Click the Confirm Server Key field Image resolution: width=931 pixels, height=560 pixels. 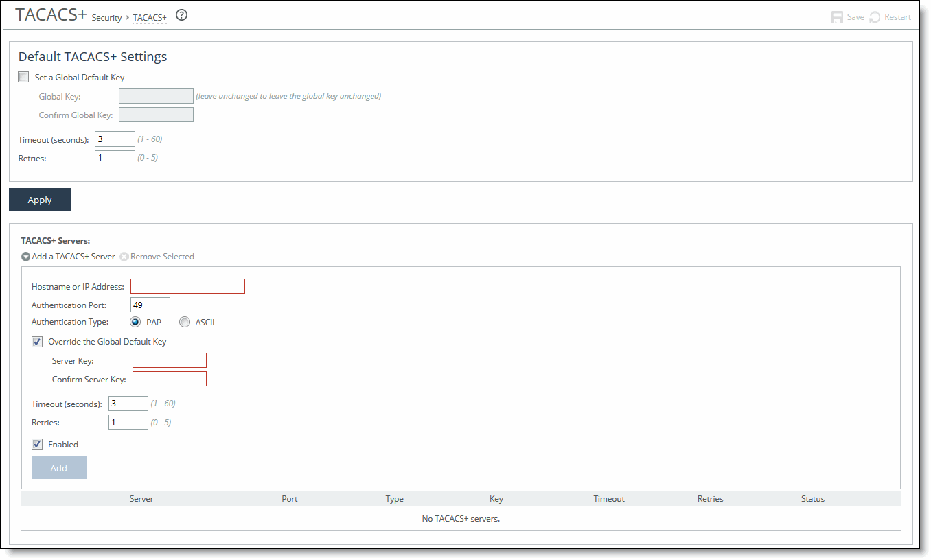tap(169, 378)
